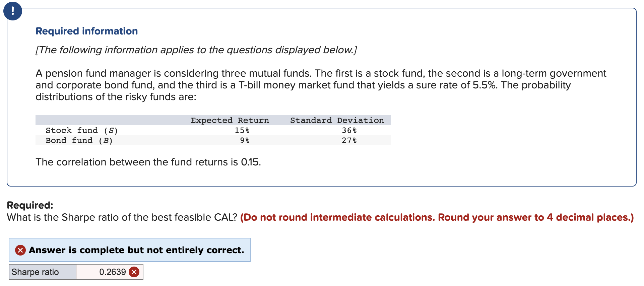Viewport: 644px width, 286px height.
Task: Select the Required information heading
Action: (86, 31)
